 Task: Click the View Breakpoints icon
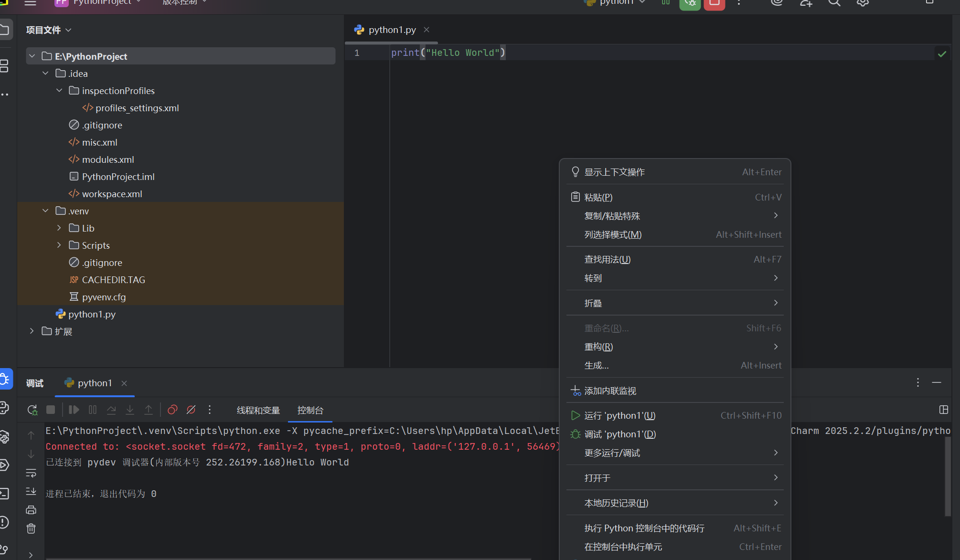tap(172, 410)
